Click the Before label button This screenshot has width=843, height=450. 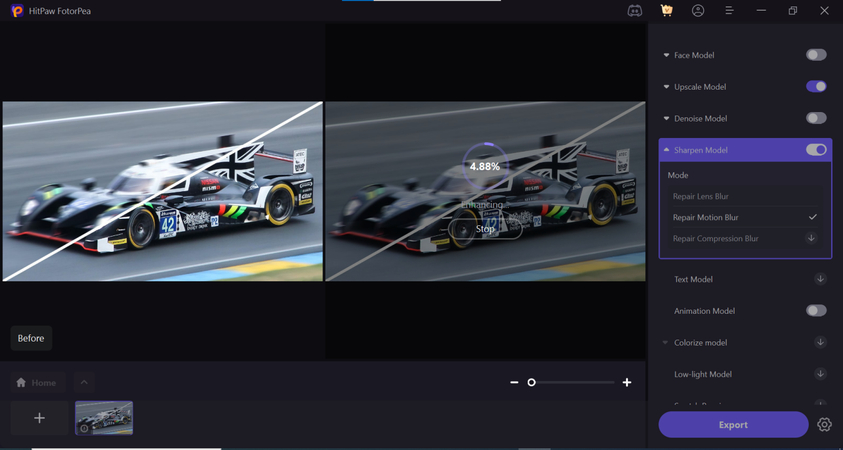point(31,338)
